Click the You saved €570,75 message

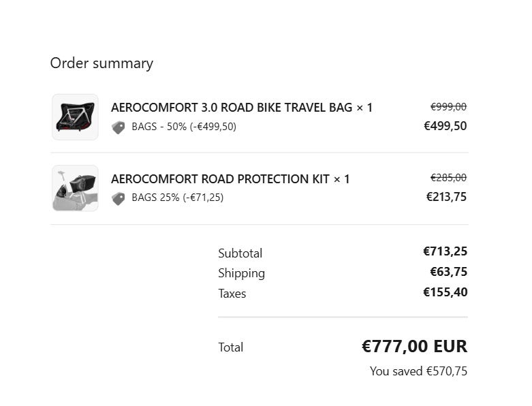(x=418, y=371)
